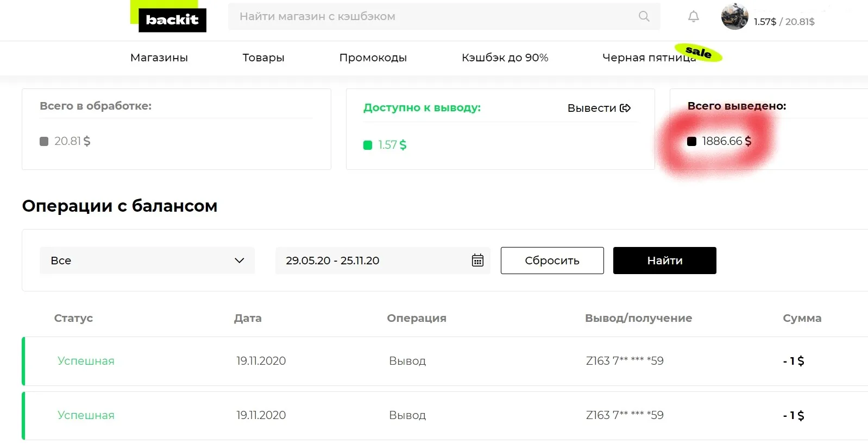
Task: Open the date range picker field
Action: pyautogui.click(x=375, y=261)
